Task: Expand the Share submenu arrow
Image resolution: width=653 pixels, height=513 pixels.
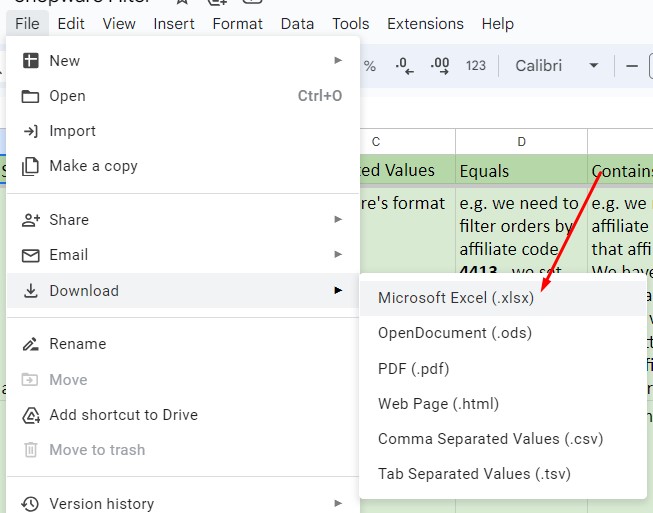Action: click(x=338, y=220)
